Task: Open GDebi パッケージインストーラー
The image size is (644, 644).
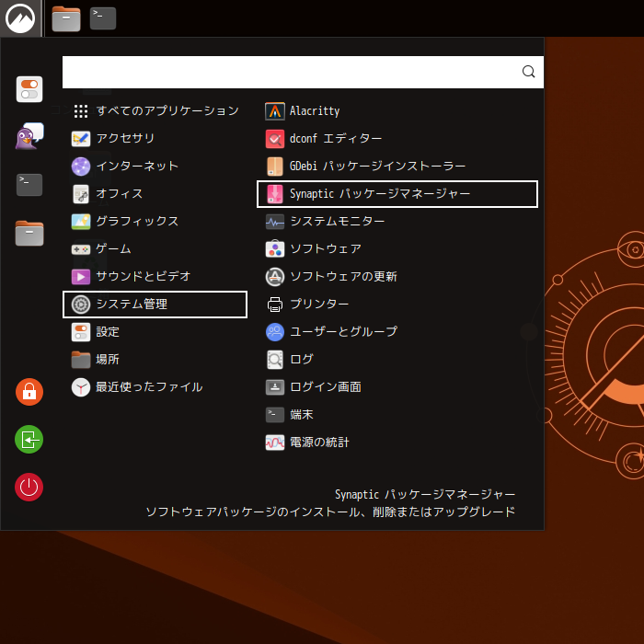Action: point(397,167)
